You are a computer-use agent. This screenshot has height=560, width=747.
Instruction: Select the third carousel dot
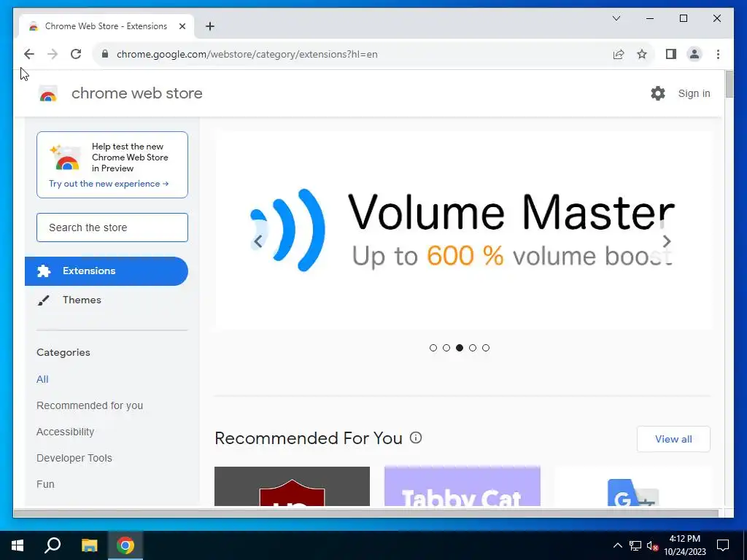[x=460, y=348]
